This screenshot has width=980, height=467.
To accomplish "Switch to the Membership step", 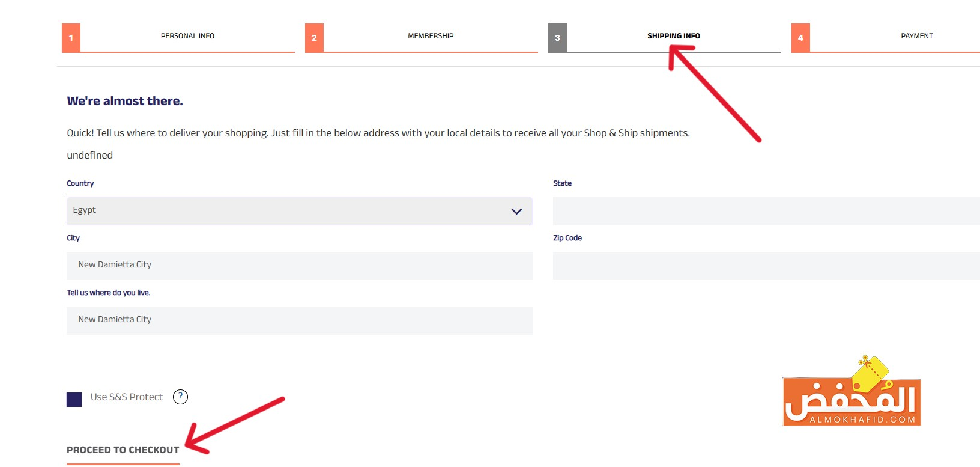I will click(x=431, y=36).
